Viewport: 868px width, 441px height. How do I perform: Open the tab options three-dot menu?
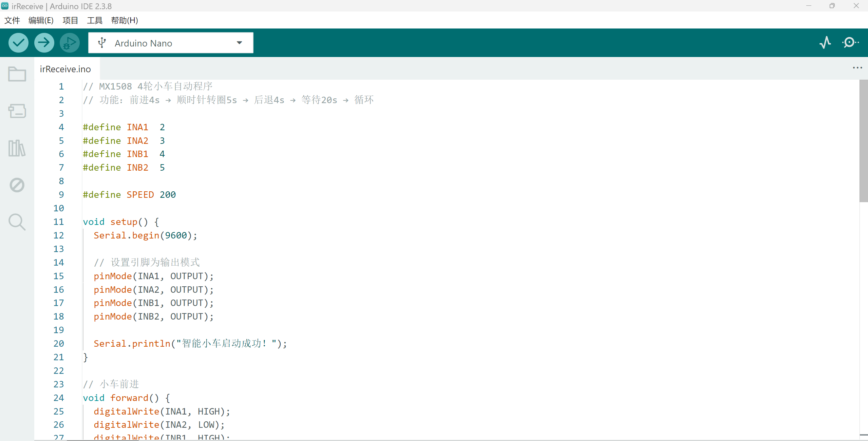tap(857, 68)
